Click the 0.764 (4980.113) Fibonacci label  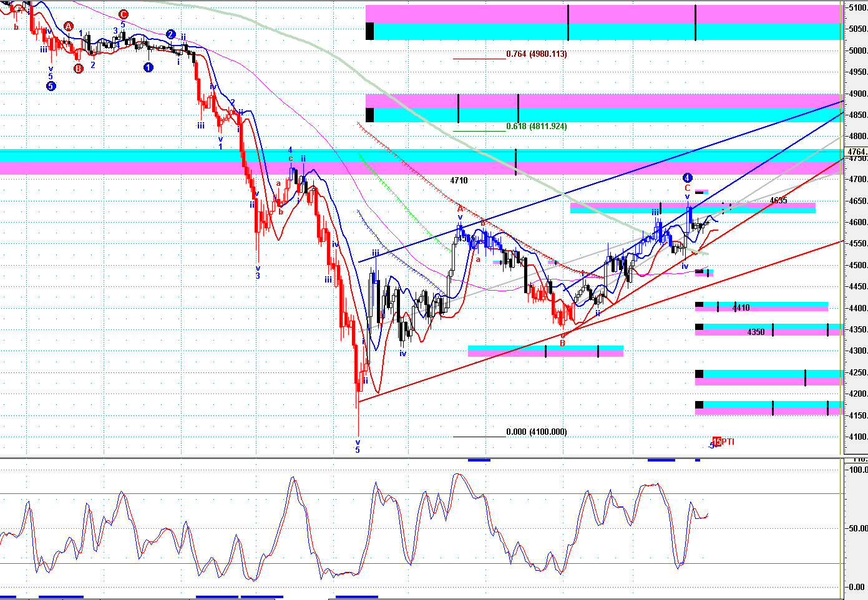tap(536, 54)
